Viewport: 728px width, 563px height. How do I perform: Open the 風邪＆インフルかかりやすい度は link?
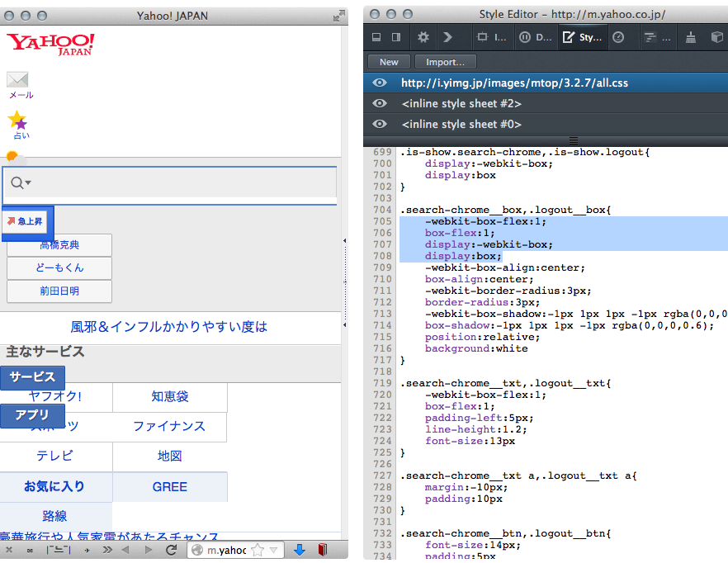tap(169, 327)
